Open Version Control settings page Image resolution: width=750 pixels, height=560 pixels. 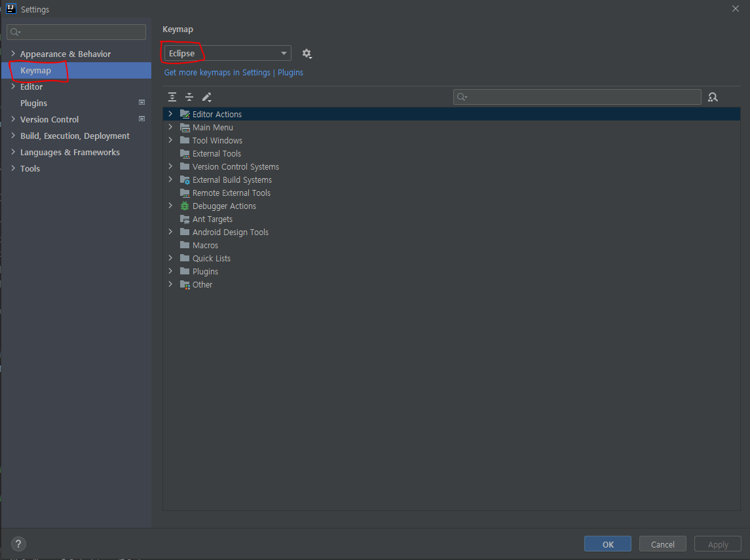[x=76, y=120]
